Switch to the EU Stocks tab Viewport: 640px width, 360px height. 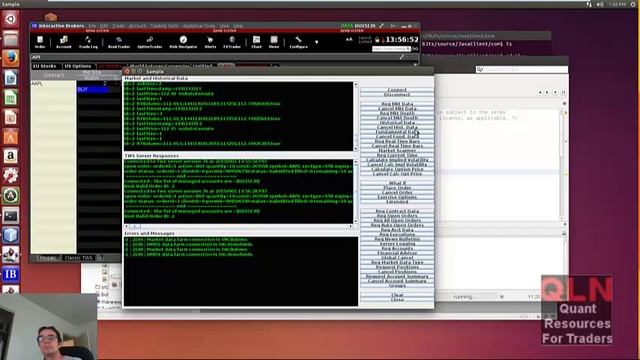[x=45, y=66]
